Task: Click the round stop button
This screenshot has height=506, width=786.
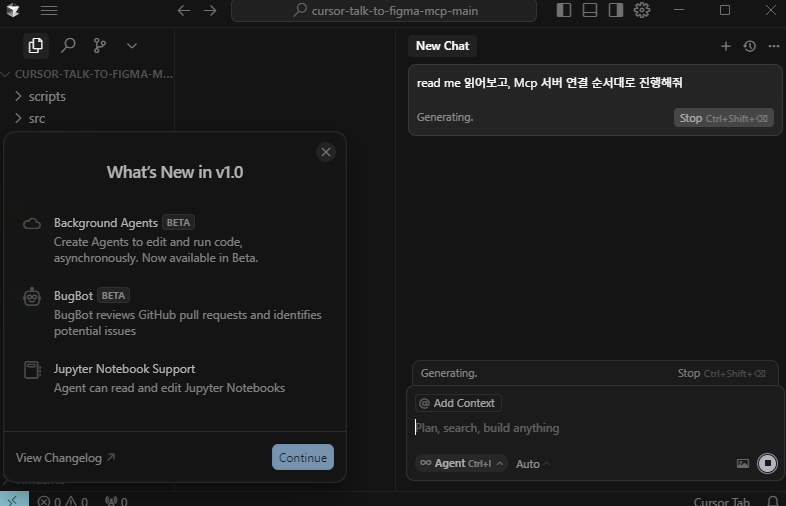Action: point(767,463)
